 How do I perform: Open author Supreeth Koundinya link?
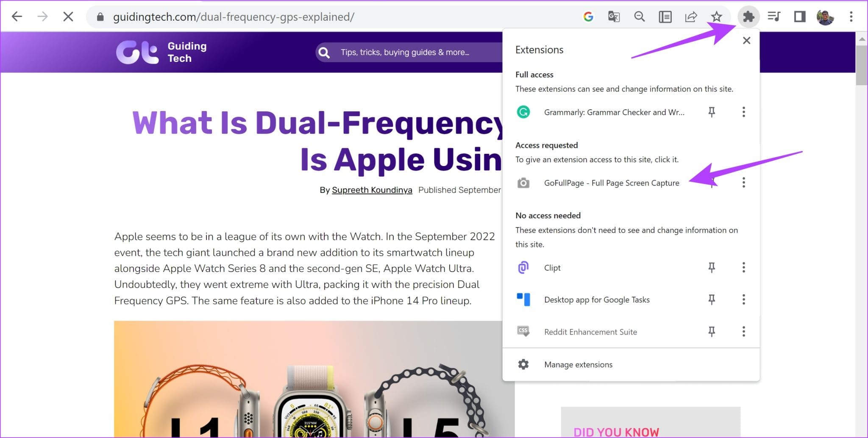pyautogui.click(x=372, y=190)
